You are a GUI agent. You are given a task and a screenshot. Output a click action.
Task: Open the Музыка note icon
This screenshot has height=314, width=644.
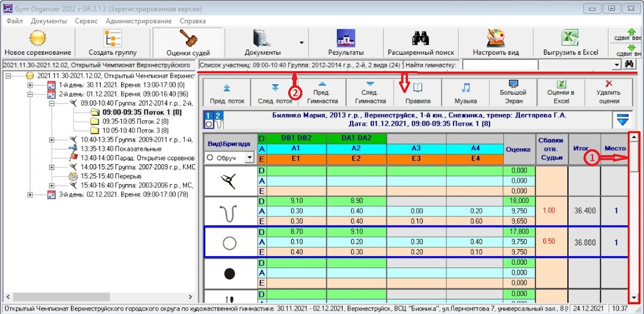(x=465, y=87)
